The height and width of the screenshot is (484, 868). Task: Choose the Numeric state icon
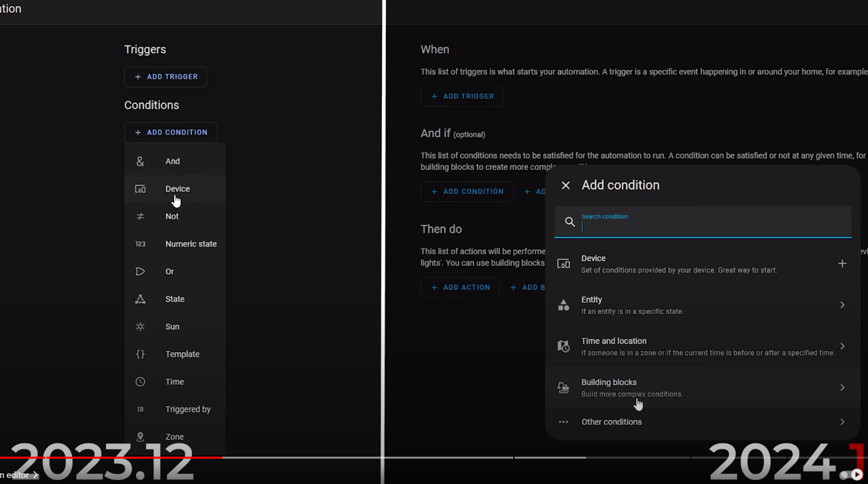click(x=140, y=244)
